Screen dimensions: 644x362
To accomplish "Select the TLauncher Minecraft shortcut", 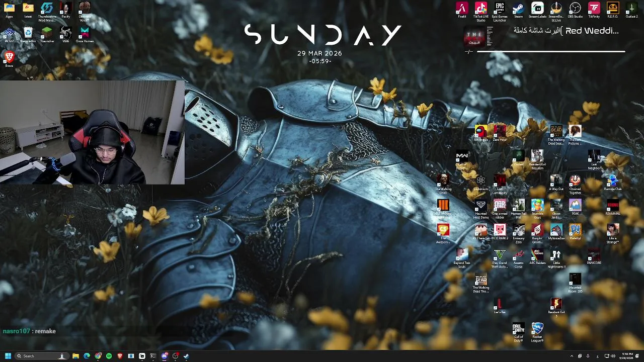I will point(47,35).
